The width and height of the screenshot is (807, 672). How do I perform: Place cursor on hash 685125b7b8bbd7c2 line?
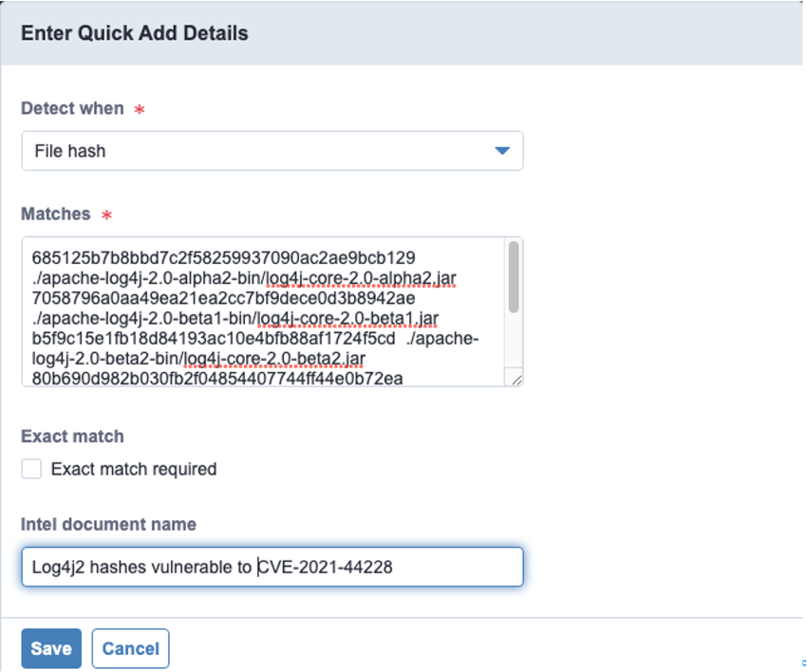tap(223, 257)
